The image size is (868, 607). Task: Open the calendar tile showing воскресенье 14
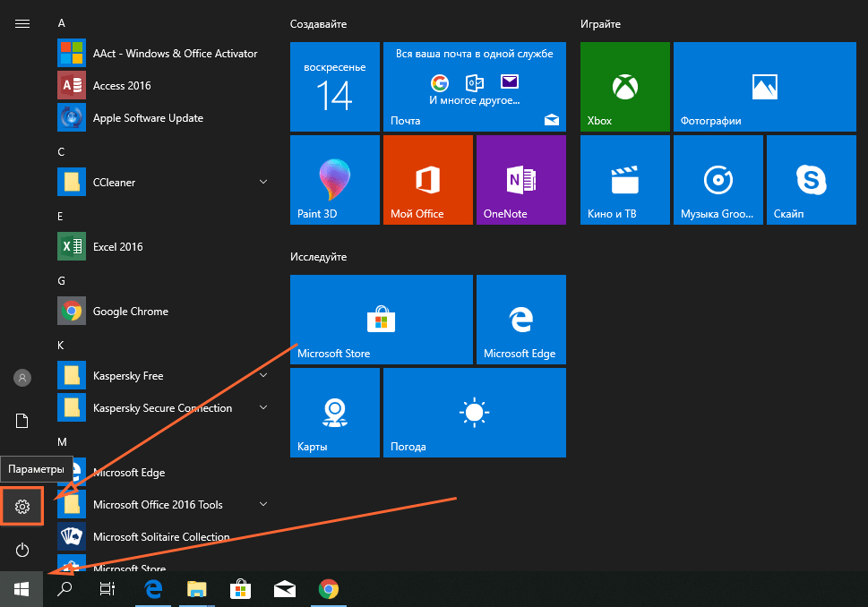tap(335, 87)
